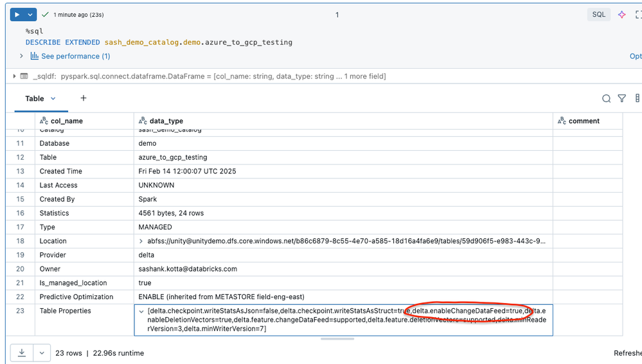Select the Table results tab

coord(35,98)
